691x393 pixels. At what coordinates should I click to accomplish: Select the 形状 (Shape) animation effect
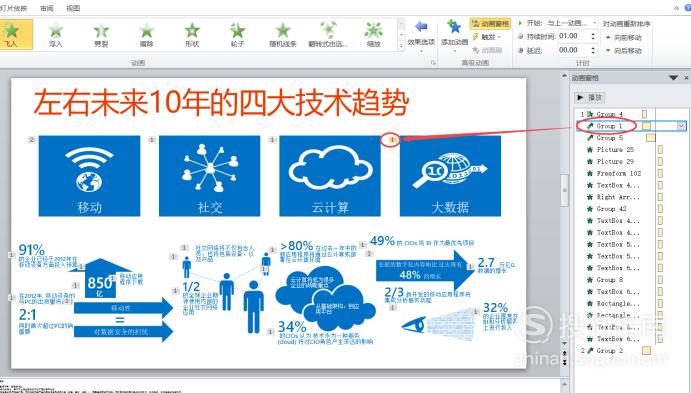tap(192, 34)
